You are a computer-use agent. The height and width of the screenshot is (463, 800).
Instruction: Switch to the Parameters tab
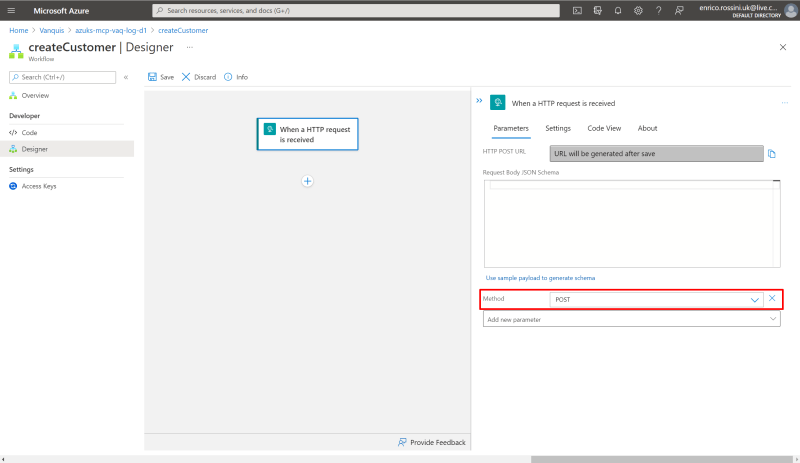pyautogui.click(x=511, y=129)
